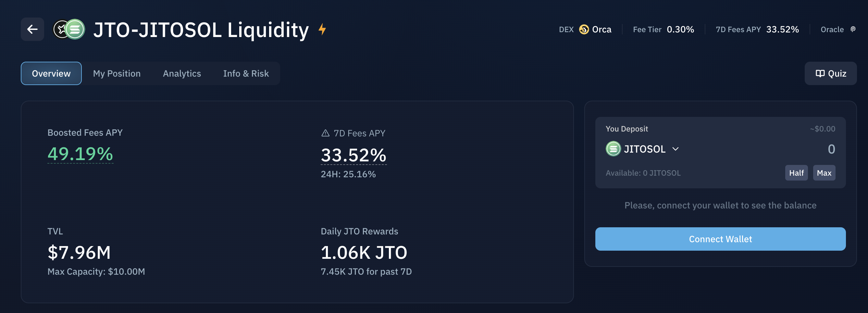Click the back arrow button
Image resolution: width=868 pixels, height=313 pixels.
(32, 29)
